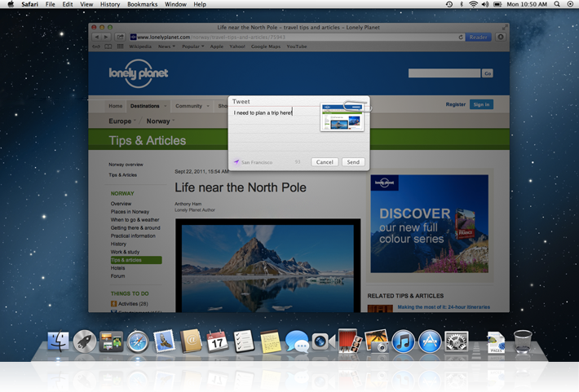Open Top Sites grid icon
The height and width of the screenshot is (392, 579).
pyautogui.click(x=120, y=46)
